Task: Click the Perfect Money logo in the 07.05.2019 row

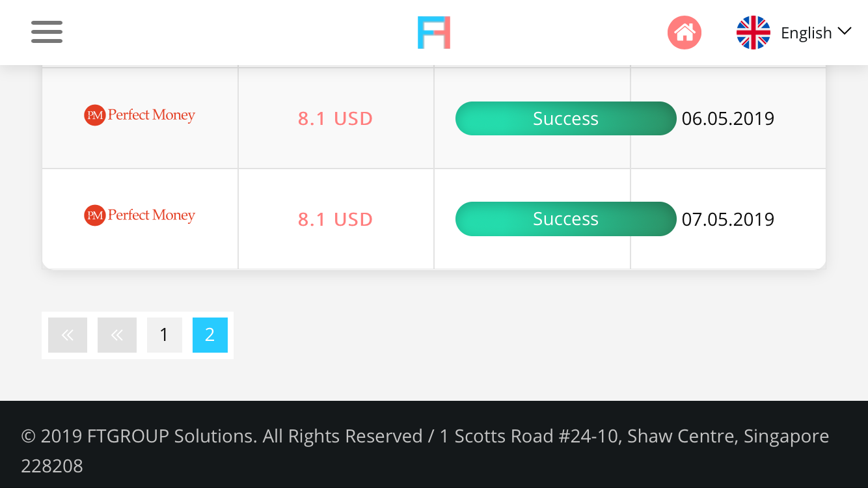Action: [x=140, y=215]
